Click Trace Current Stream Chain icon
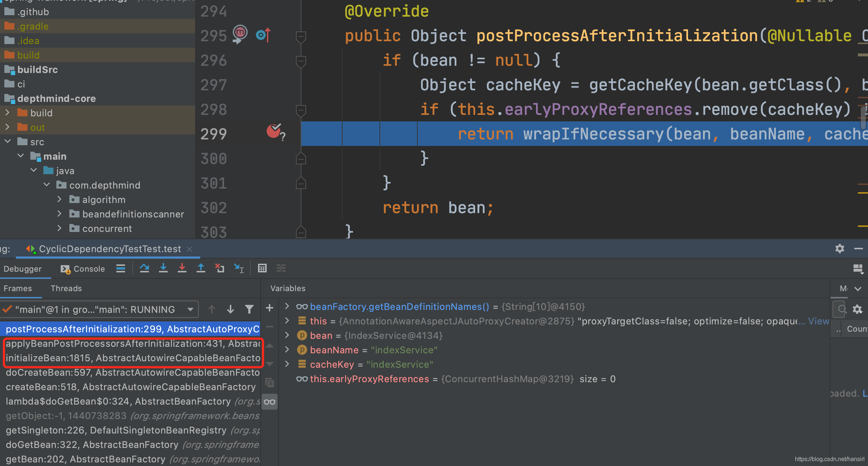The height and width of the screenshot is (466, 868). click(x=281, y=268)
